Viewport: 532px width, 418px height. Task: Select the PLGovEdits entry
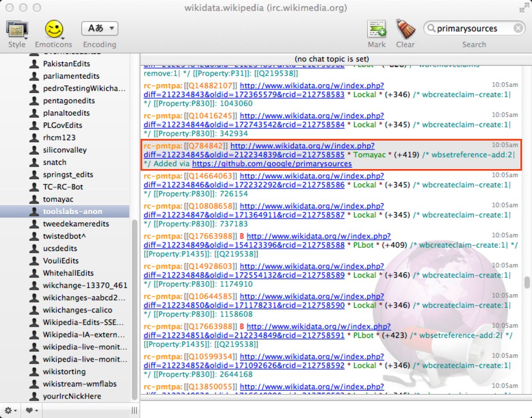click(x=63, y=125)
